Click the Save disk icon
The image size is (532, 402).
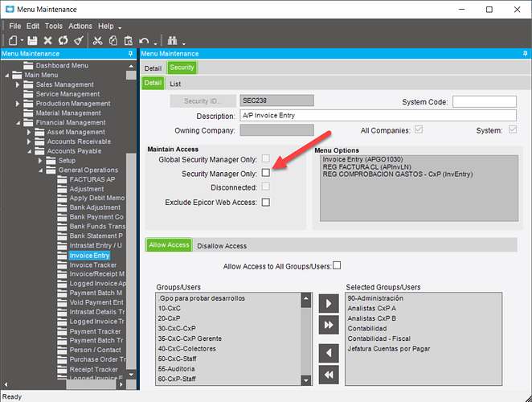32,41
